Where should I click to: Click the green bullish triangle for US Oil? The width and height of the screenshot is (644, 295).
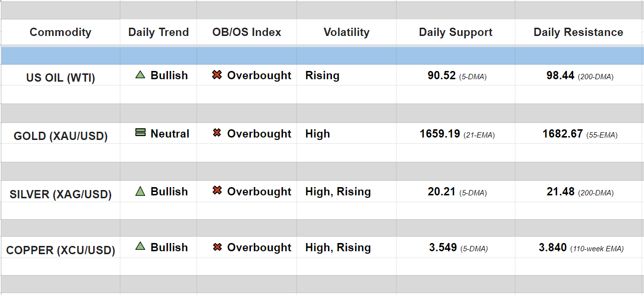pyautogui.click(x=140, y=75)
